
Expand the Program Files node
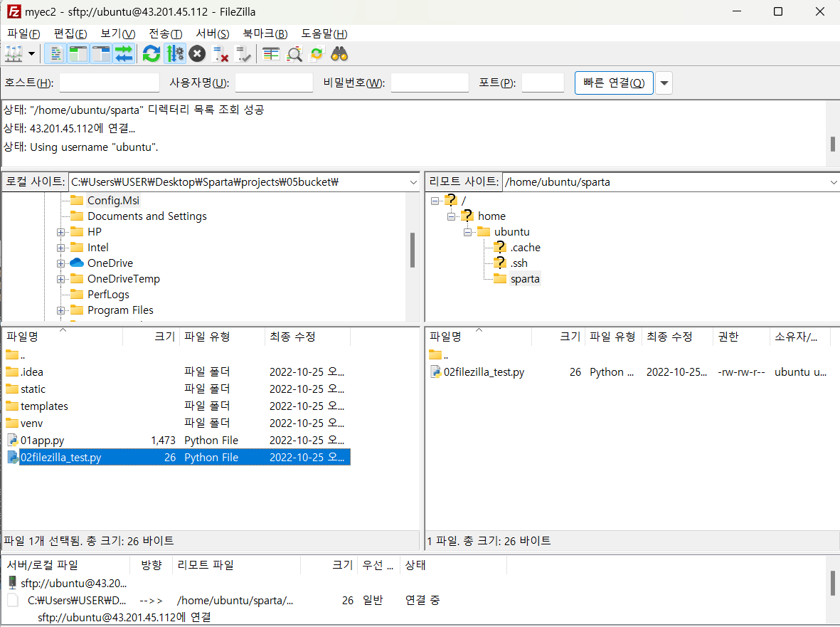point(60,310)
